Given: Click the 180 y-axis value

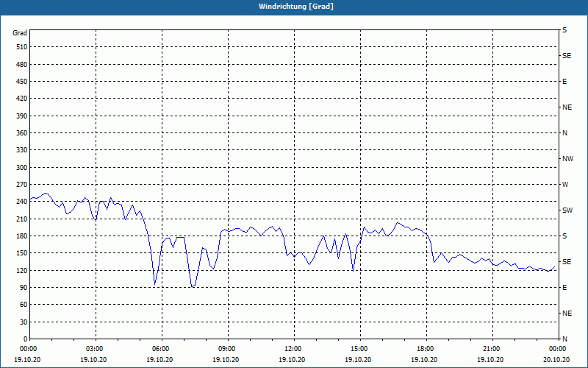Looking at the screenshot, I should tap(21, 236).
